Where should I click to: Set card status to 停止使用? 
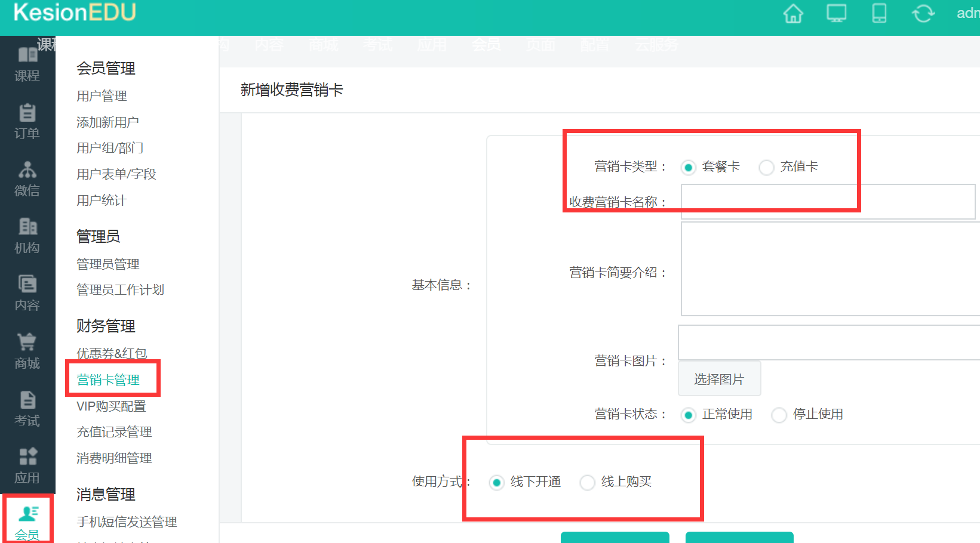click(x=779, y=415)
